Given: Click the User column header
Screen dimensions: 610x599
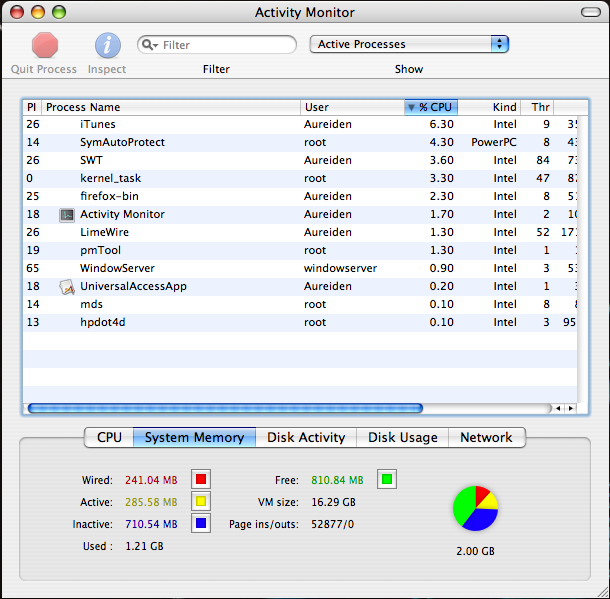Looking at the screenshot, I should click(x=352, y=107).
